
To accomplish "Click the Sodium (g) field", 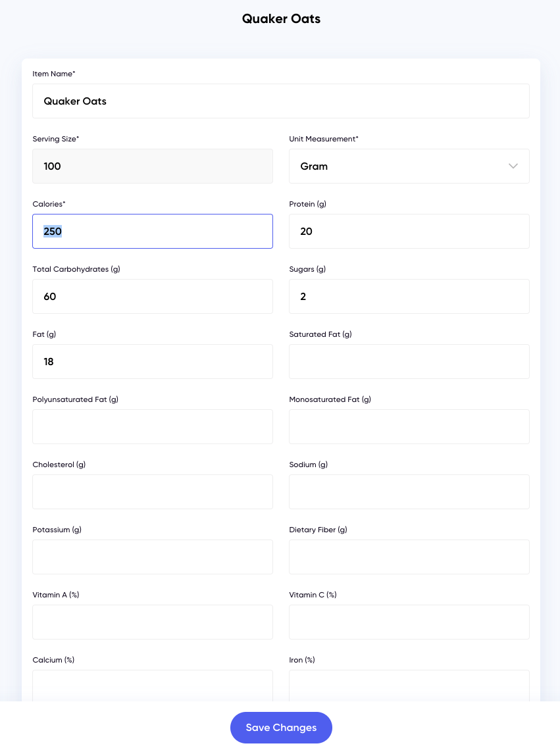I will click(x=409, y=492).
